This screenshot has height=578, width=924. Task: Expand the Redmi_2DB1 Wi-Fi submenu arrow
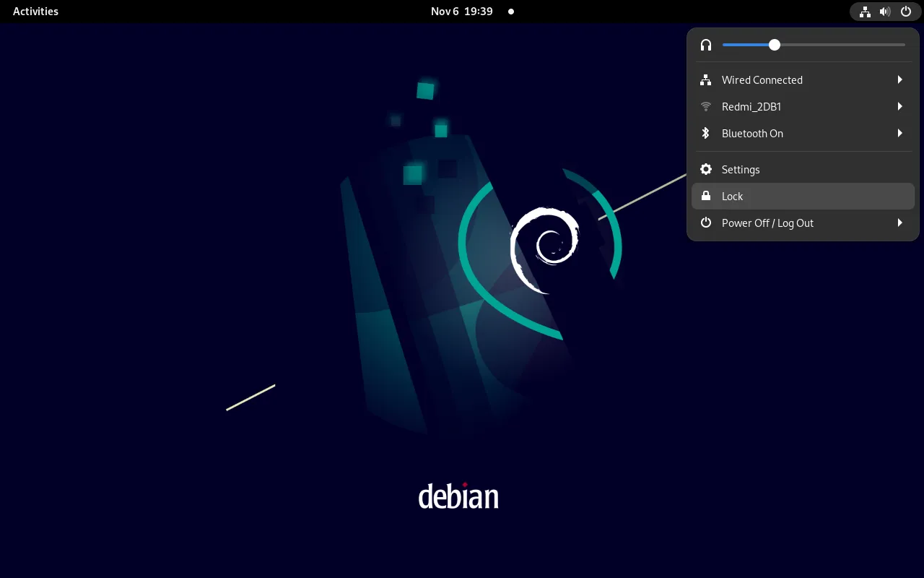(x=899, y=107)
